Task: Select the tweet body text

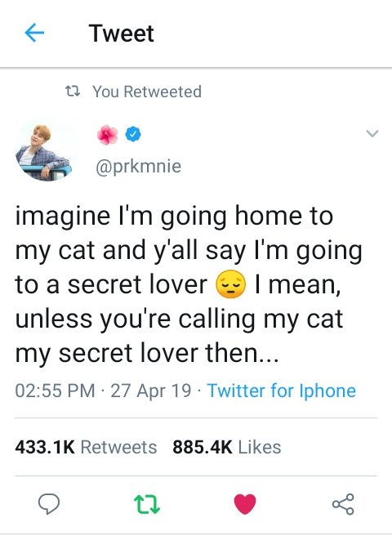Action: click(x=189, y=284)
